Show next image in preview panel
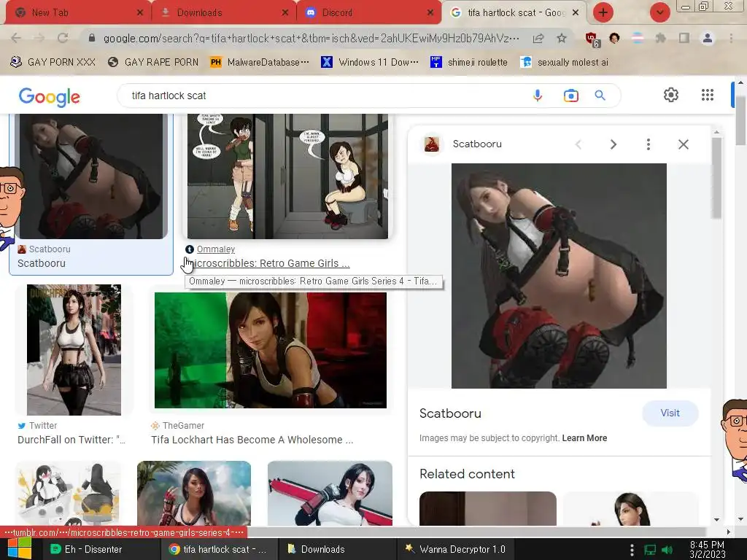This screenshot has width=747, height=560. click(613, 144)
